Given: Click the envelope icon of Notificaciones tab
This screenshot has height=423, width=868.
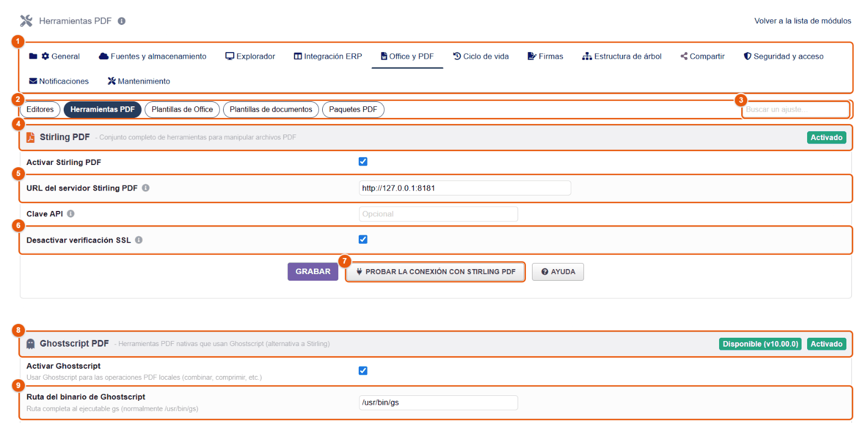Looking at the screenshot, I should (33, 81).
